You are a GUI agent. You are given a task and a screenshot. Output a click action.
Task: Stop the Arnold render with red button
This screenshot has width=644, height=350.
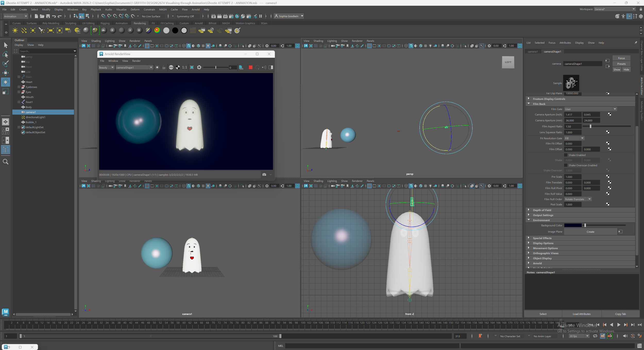[x=250, y=67]
